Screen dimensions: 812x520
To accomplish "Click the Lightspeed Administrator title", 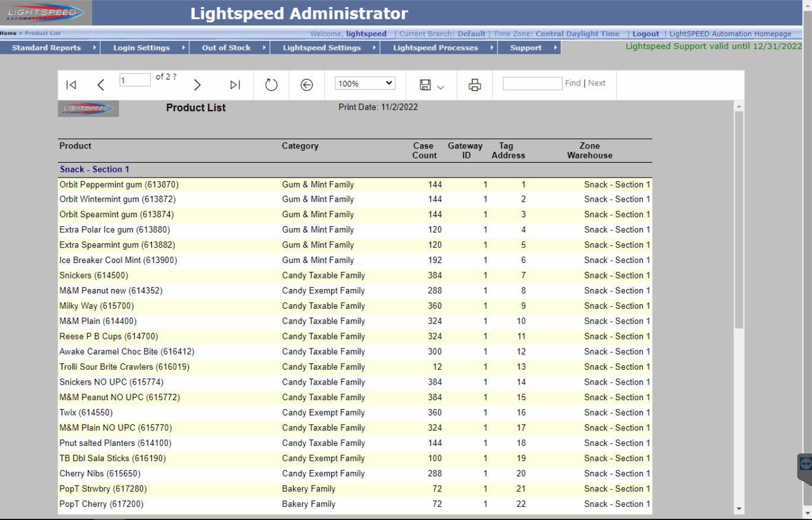I will (299, 13).
